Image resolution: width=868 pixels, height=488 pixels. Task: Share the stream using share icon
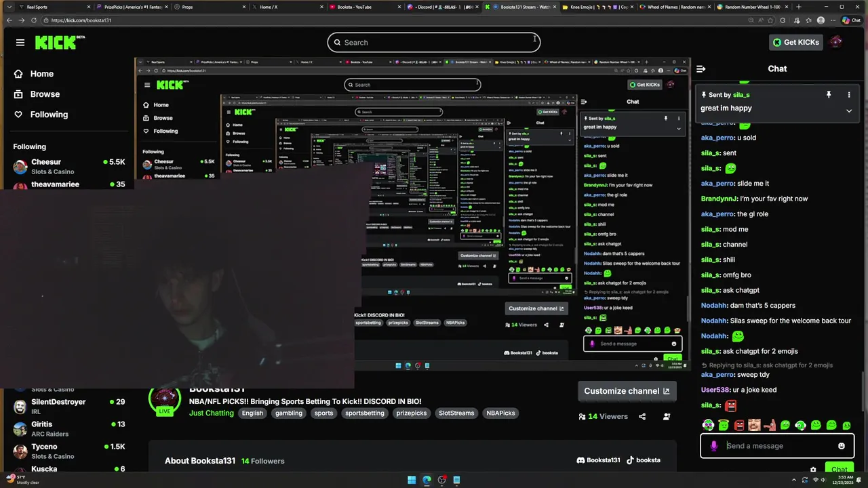[642, 416]
